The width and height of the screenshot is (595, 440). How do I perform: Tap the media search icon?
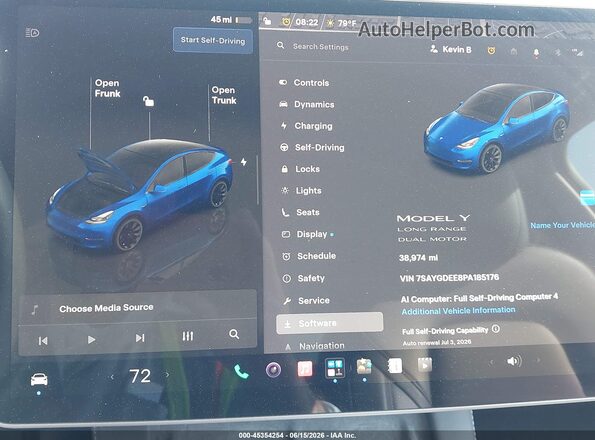coord(234,334)
